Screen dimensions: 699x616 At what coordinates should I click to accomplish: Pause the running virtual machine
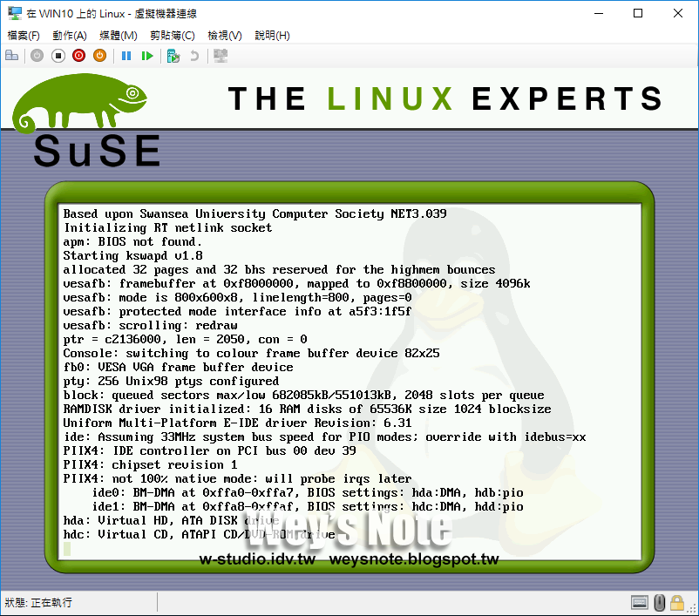point(126,55)
